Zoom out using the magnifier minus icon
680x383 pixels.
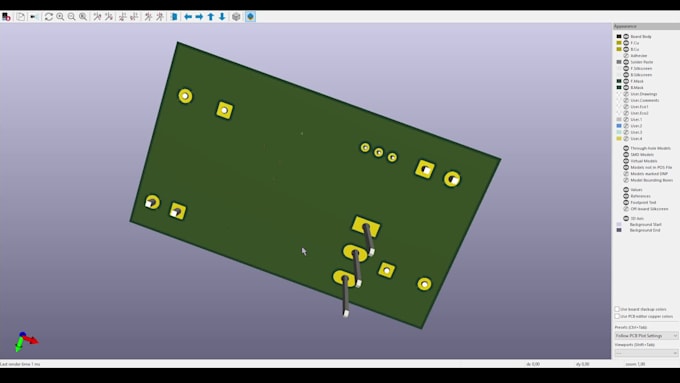point(71,16)
